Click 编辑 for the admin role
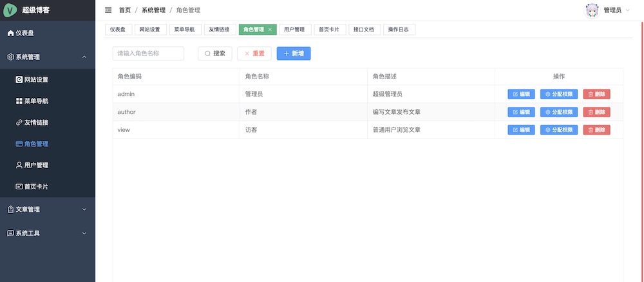 coord(521,94)
